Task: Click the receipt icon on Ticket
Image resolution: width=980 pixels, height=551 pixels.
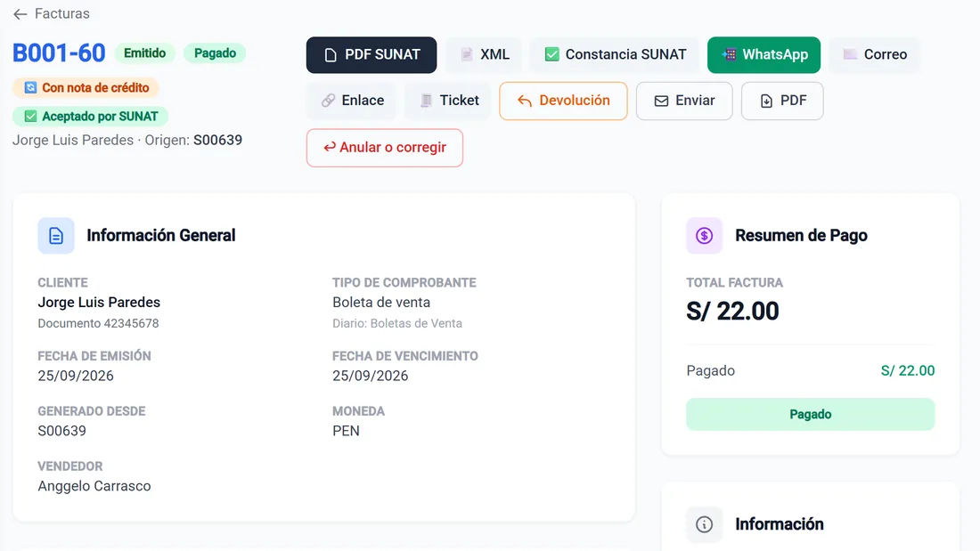Action: point(426,101)
